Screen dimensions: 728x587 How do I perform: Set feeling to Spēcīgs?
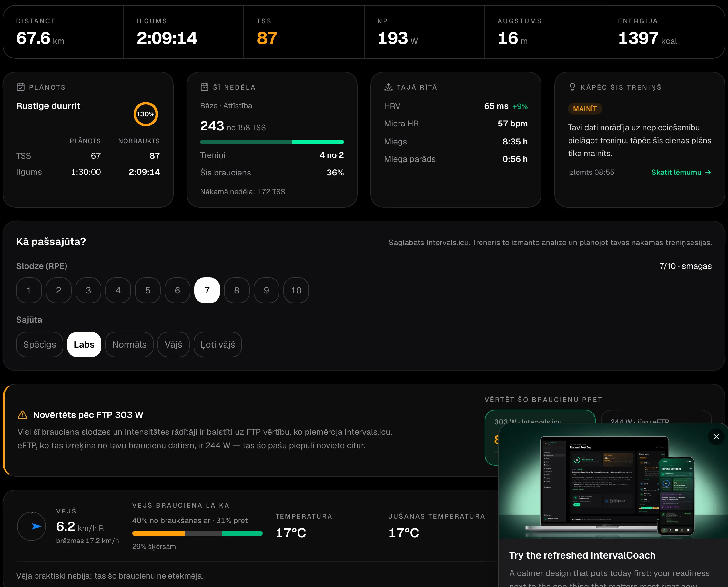40,344
